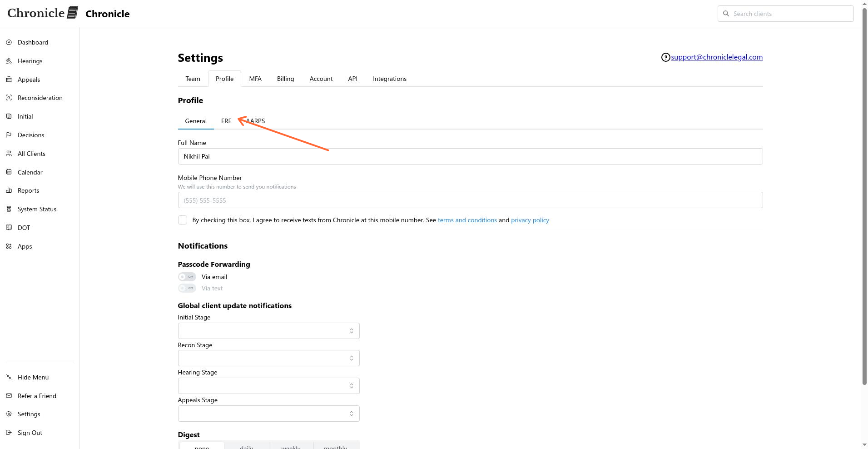
Task: Open the support@chroniclelegal.com email link
Action: point(717,57)
